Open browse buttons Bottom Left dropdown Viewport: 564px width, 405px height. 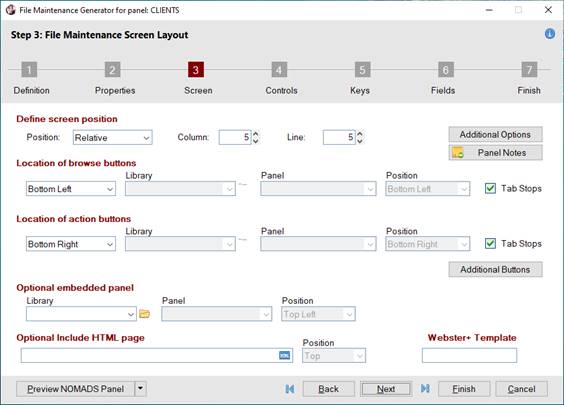pos(71,189)
